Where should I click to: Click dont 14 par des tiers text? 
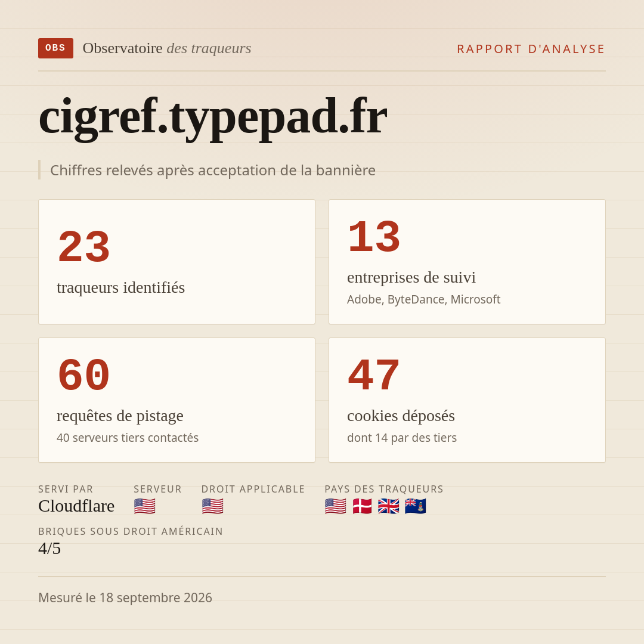pyautogui.click(x=402, y=438)
